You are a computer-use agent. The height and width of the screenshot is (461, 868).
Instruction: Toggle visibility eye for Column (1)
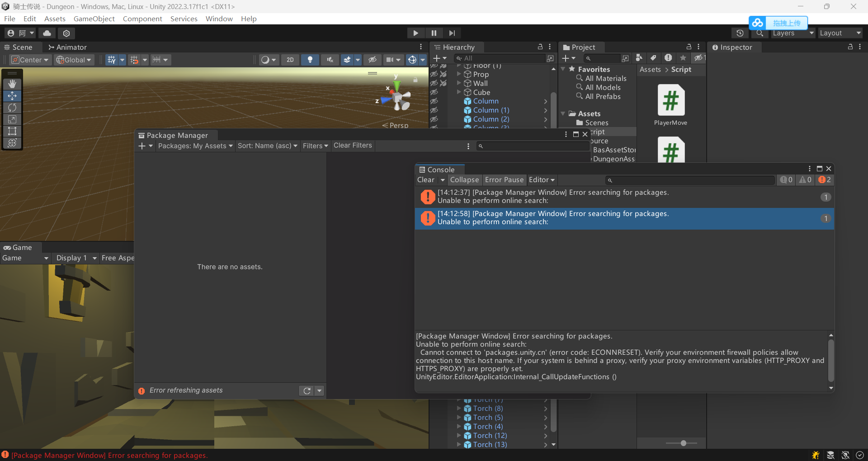coord(434,110)
